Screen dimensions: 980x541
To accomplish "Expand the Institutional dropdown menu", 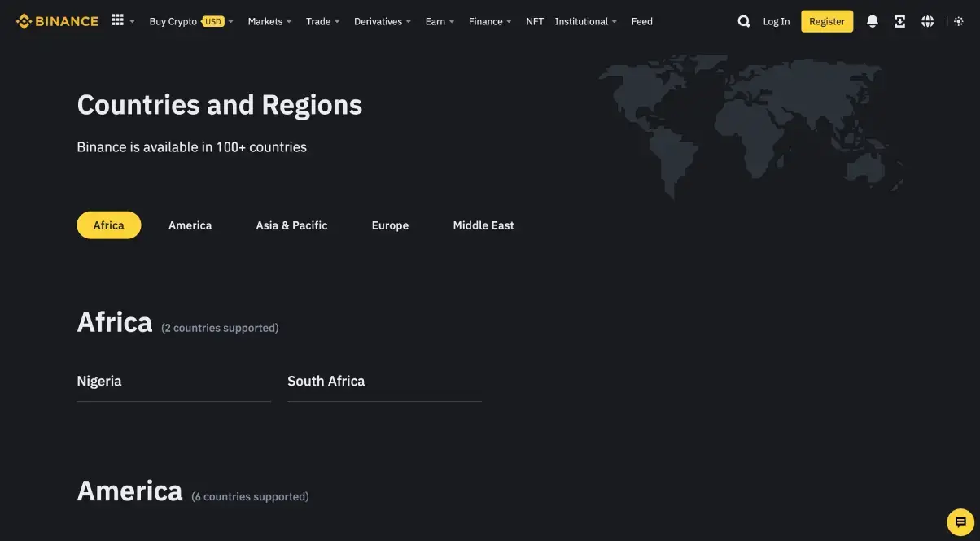I will (x=586, y=22).
